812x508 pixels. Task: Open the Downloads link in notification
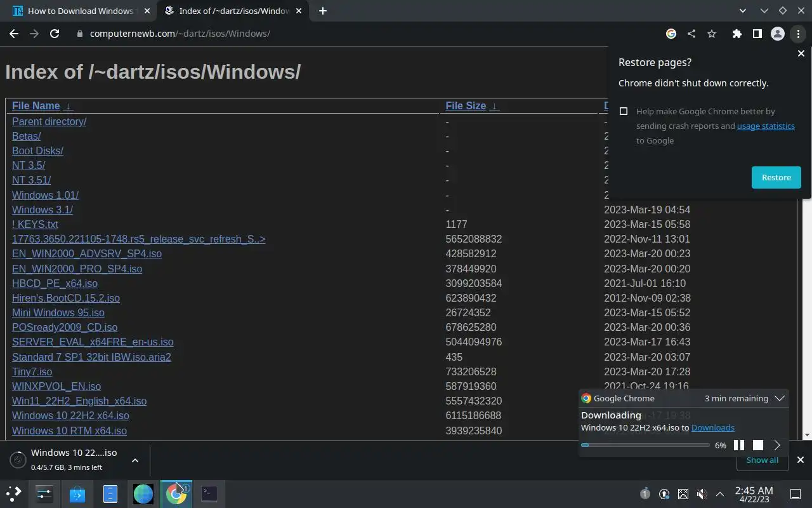point(713,427)
